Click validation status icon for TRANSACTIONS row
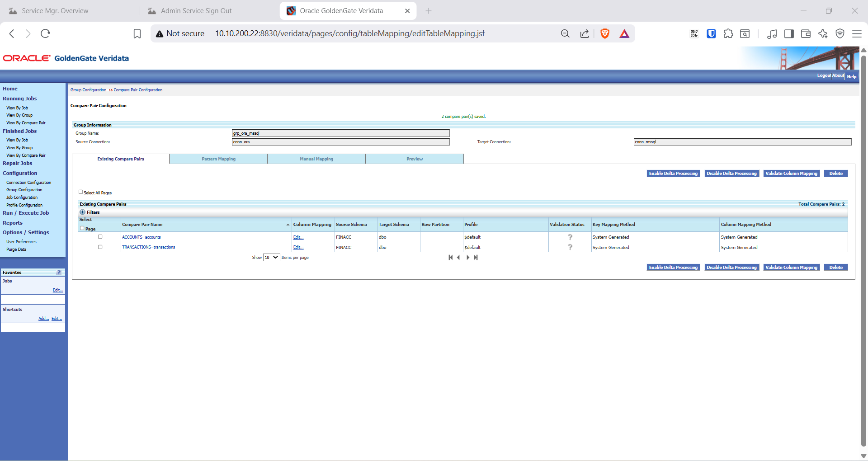 (570, 247)
